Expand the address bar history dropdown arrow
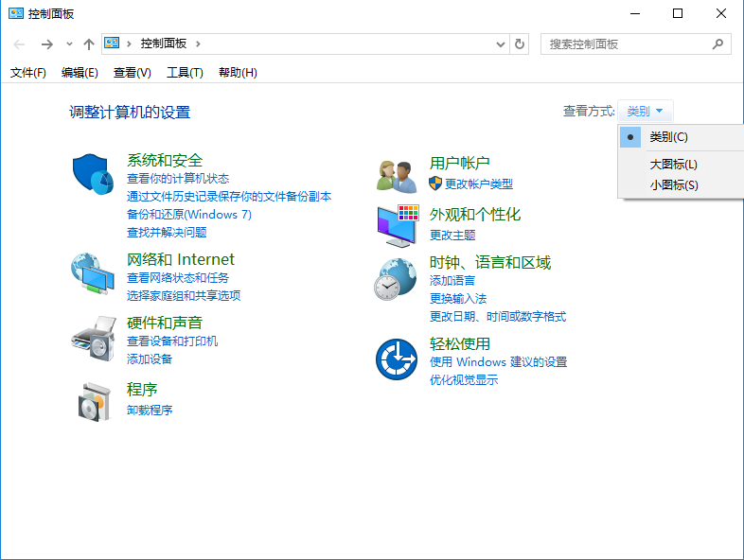744x560 pixels. (501, 44)
